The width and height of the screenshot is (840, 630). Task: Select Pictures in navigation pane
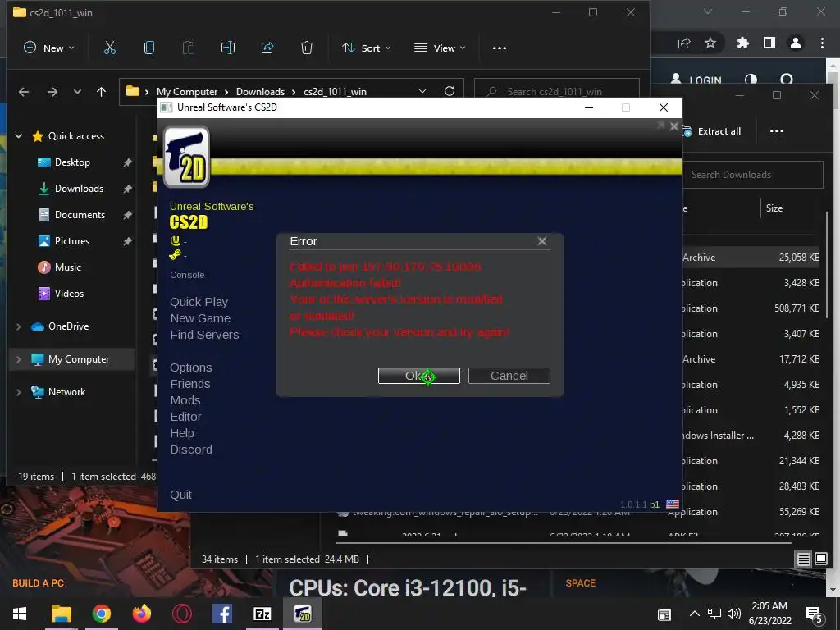point(72,241)
